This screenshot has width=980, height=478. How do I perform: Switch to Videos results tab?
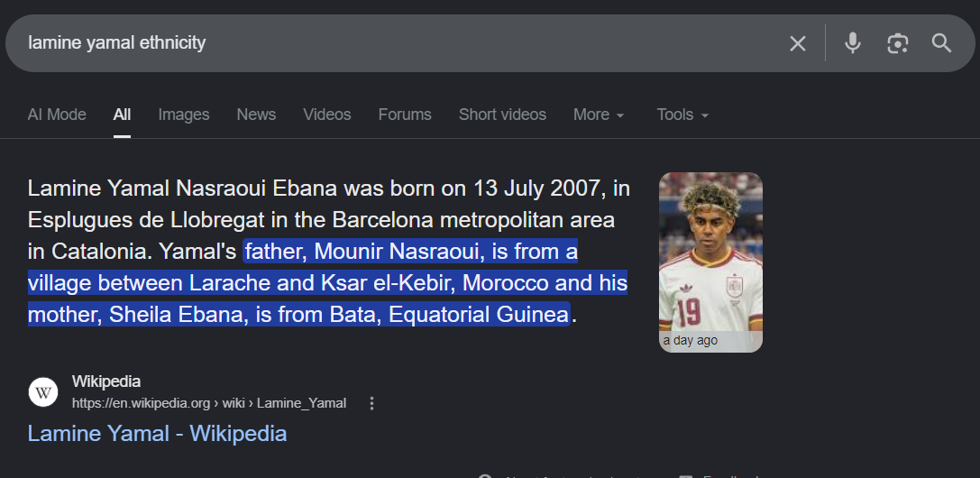click(327, 115)
